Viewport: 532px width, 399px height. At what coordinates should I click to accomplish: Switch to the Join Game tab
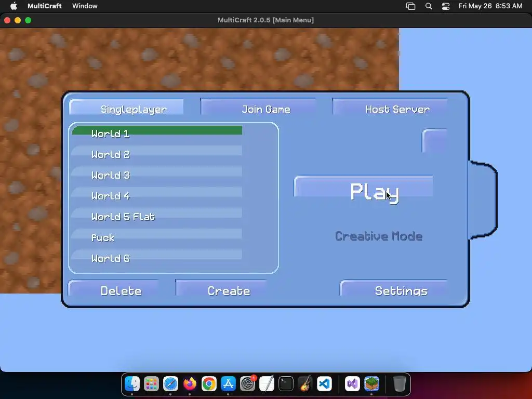pos(258,107)
